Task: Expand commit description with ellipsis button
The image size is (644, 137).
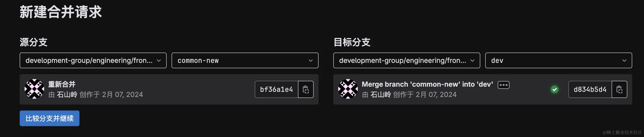Action: (x=504, y=85)
